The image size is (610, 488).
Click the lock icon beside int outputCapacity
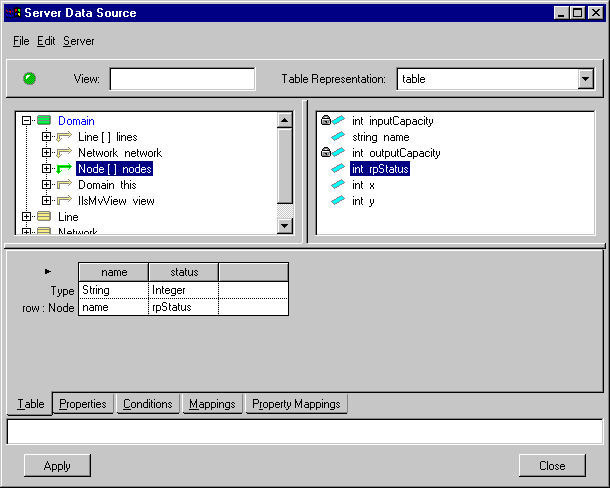(x=326, y=153)
